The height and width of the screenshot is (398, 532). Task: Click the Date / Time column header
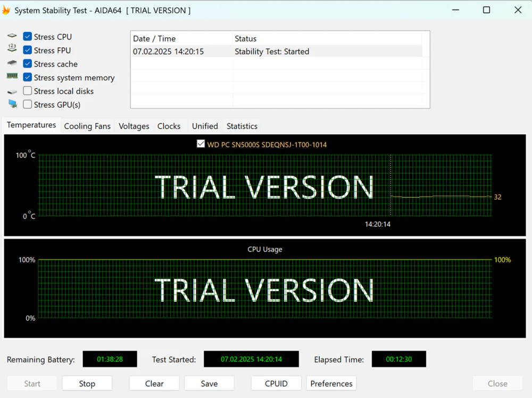(x=182, y=39)
